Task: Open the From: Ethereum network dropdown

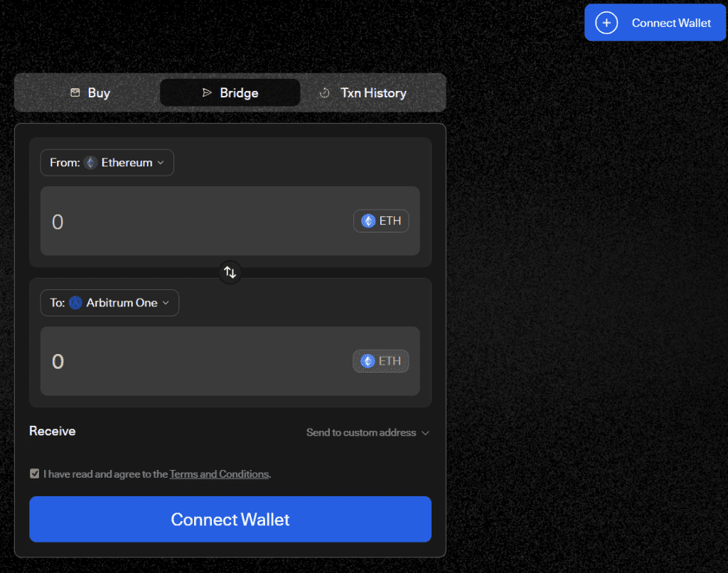Action: point(107,163)
